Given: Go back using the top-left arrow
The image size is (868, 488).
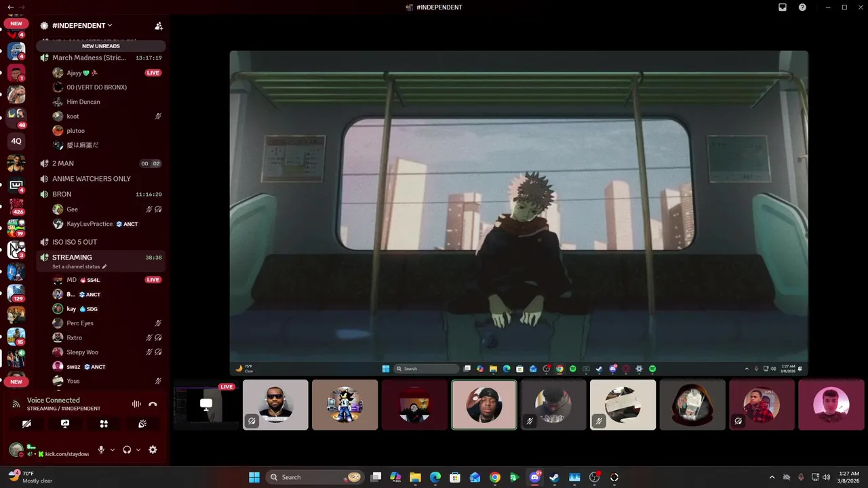Looking at the screenshot, I should 10,7.
